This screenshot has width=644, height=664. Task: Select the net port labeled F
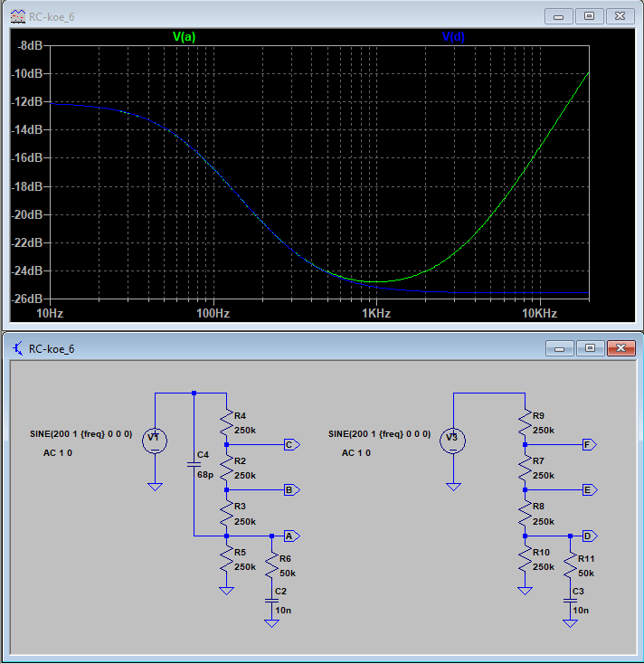tap(589, 445)
